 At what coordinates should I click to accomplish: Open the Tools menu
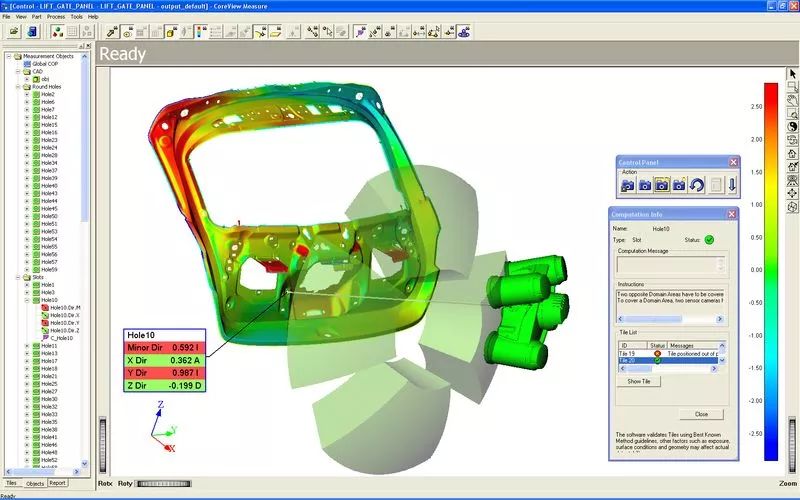[77, 17]
